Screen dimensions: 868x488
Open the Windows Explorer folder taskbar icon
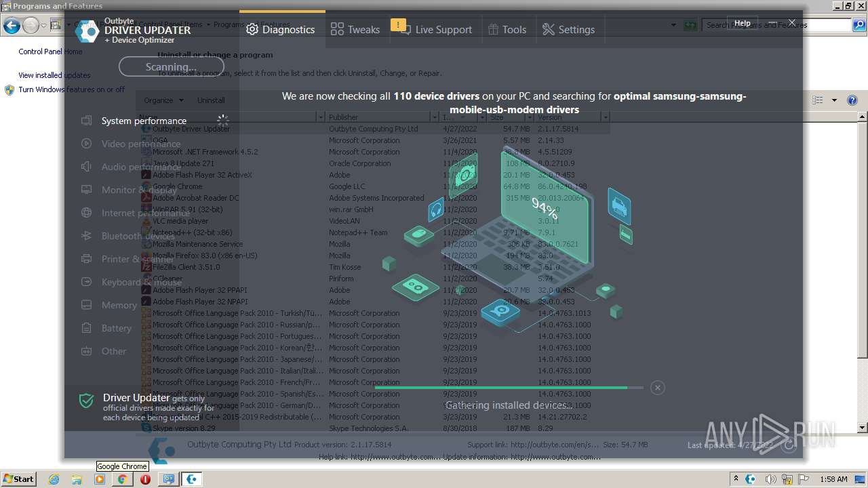click(x=77, y=479)
